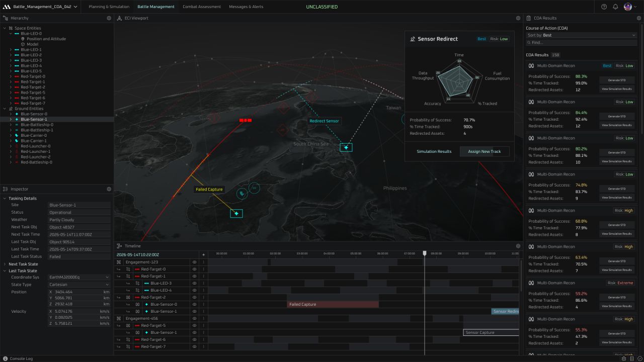644x362 pixels.
Task: Open Inspector panel settings gear
Action: (109, 189)
